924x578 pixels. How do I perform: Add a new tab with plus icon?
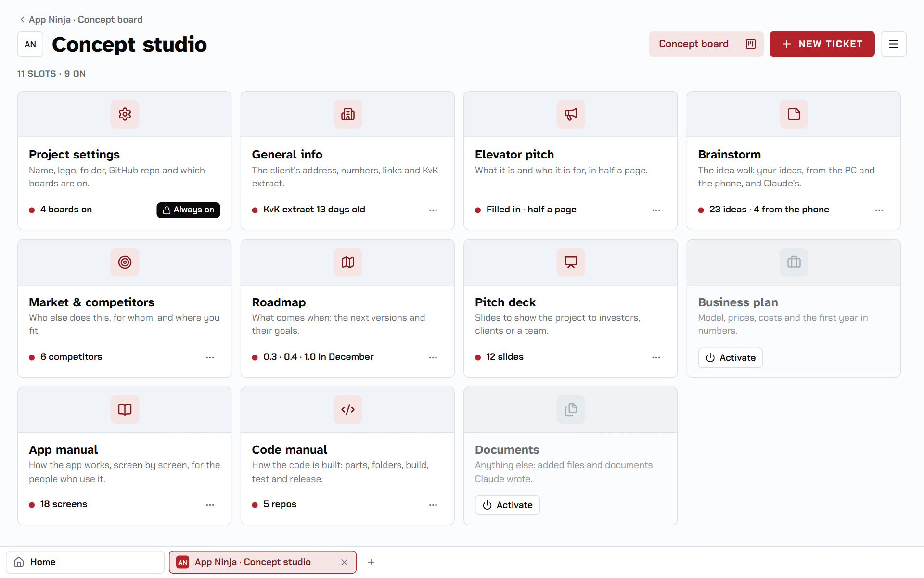(x=371, y=562)
